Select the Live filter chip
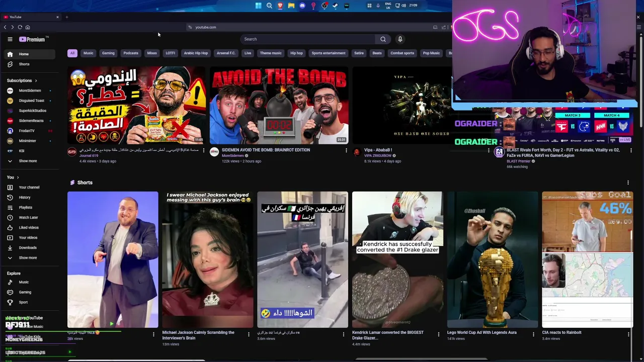Screen dimensions: 644x362 (248, 53)
